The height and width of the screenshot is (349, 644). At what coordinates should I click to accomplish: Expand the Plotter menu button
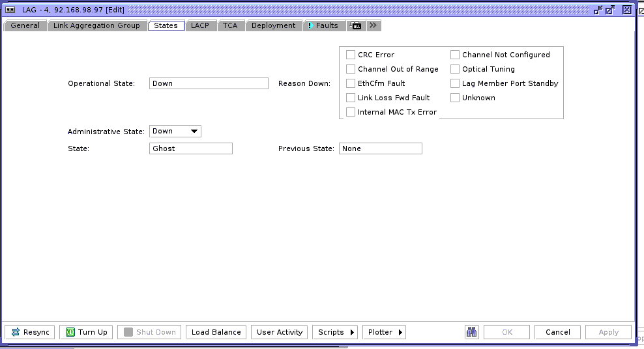coord(385,332)
